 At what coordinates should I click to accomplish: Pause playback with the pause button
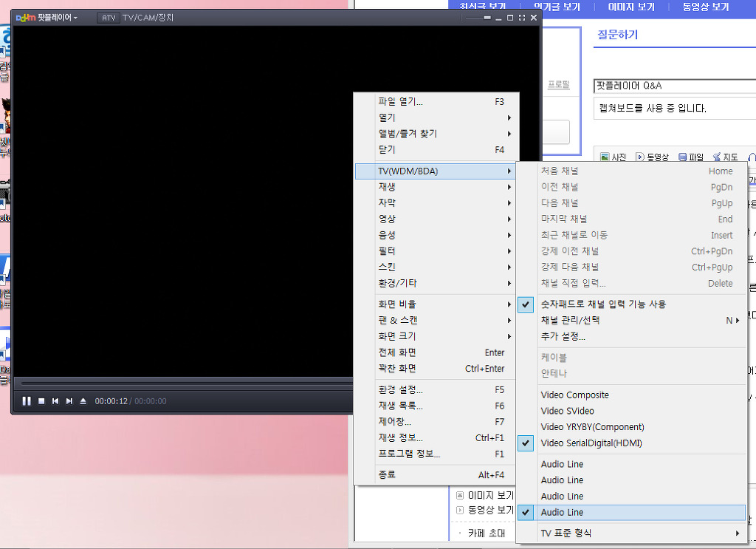pyautogui.click(x=27, y=401)
